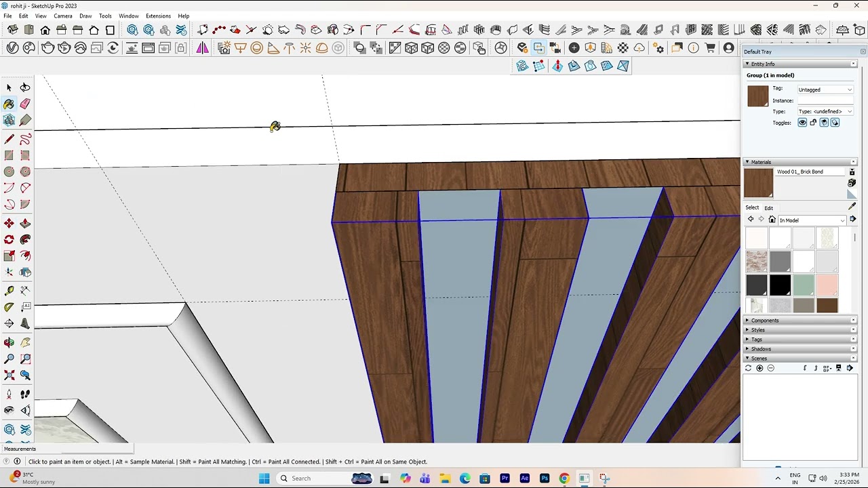Open the File menu
The height and width of the screenshot is (488, 868).
[7, 16]
